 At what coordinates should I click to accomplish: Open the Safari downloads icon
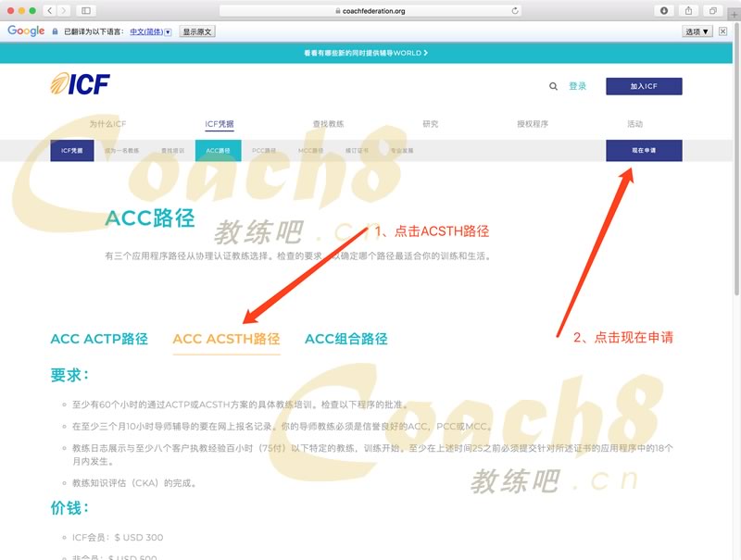664,10
